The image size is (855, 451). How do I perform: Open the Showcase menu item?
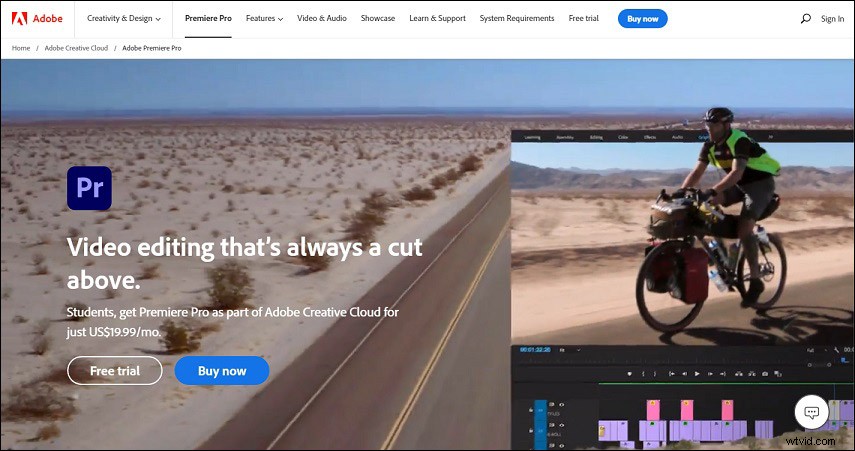click(378, 19)
